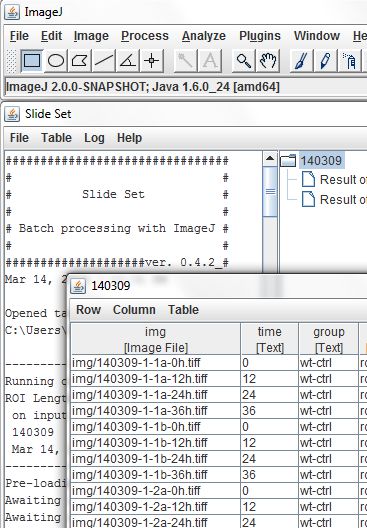Select the Rectangle selection tool
367x528 pixels.
pyautogui.click(x=32, y=61)
